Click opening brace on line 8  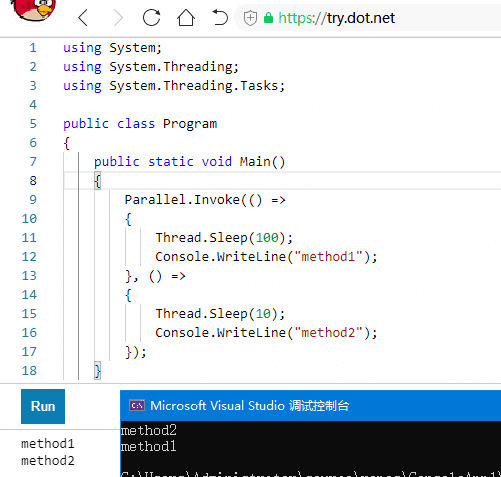tap(97, 181)
